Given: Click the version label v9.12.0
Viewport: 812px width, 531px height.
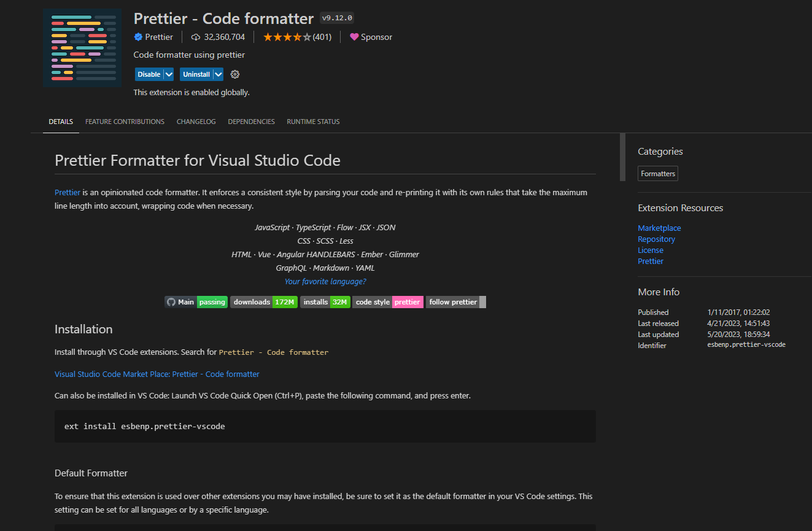Looking at the screenshot, I should coord(337,18).
